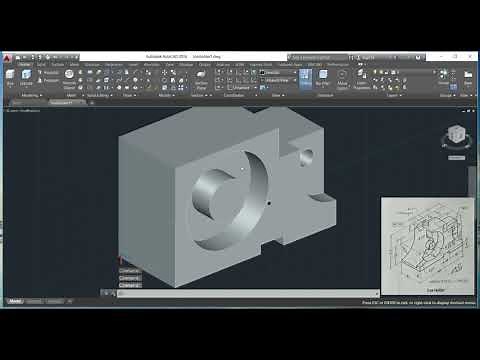Viewport: 480px width, 360px height.
Task: Switch to the Home ribbon tab
Action: point(24,65)
